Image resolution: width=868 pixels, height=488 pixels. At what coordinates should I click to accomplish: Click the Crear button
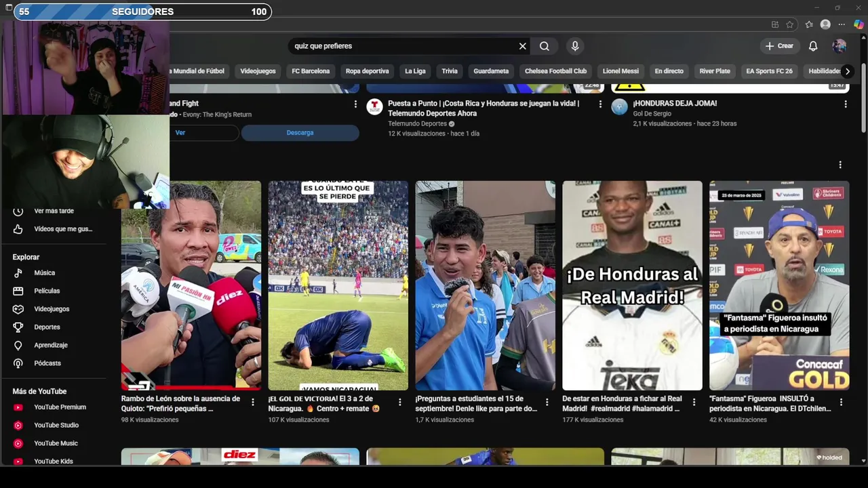(x=778, y=46)
